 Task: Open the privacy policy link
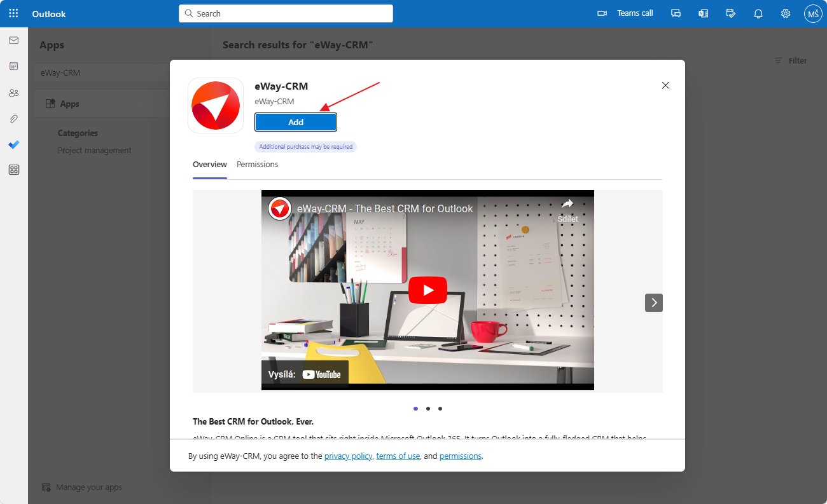pos(348,456)
